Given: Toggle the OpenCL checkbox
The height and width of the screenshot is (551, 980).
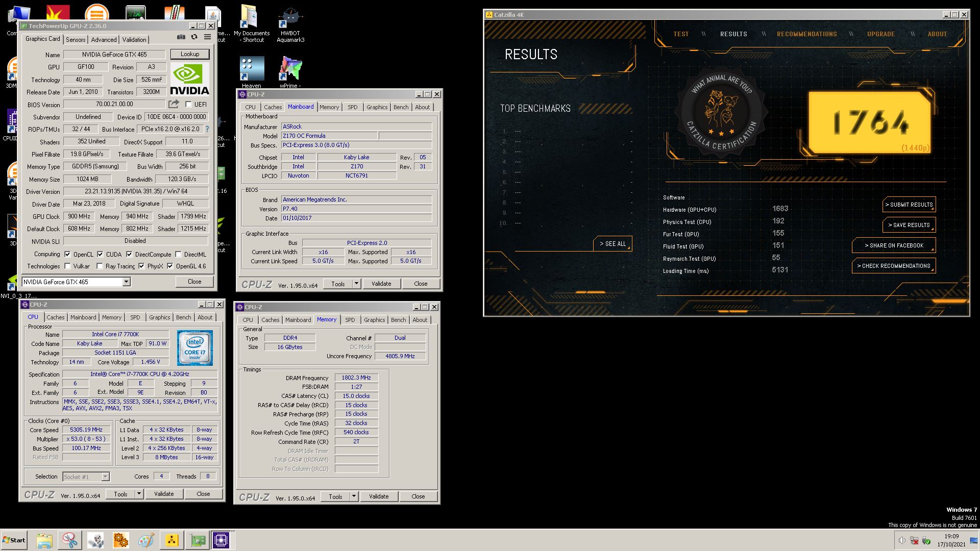Looking at the screenshot, I should [67, 254].
